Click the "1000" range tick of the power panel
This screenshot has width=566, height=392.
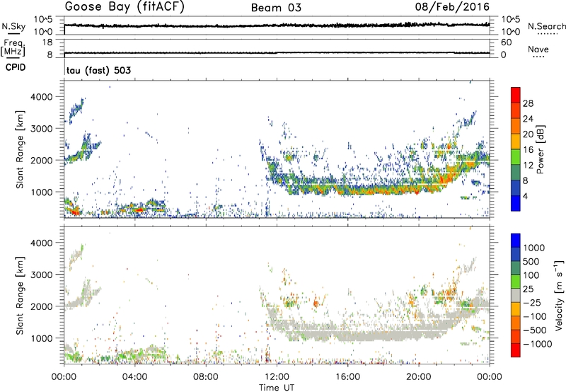click(42, 192)
